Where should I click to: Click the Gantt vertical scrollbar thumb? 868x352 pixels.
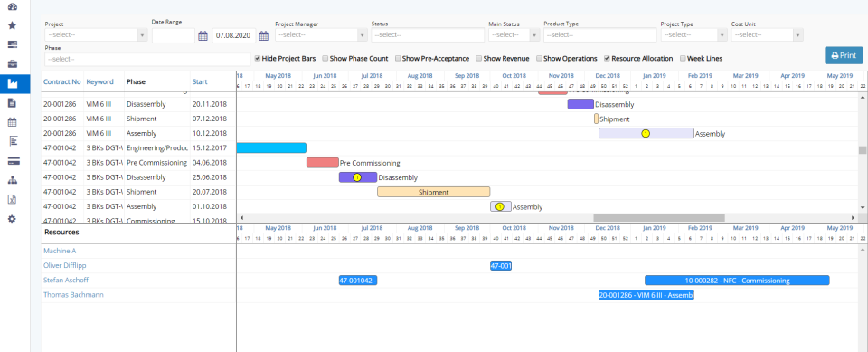click(863, 150)
